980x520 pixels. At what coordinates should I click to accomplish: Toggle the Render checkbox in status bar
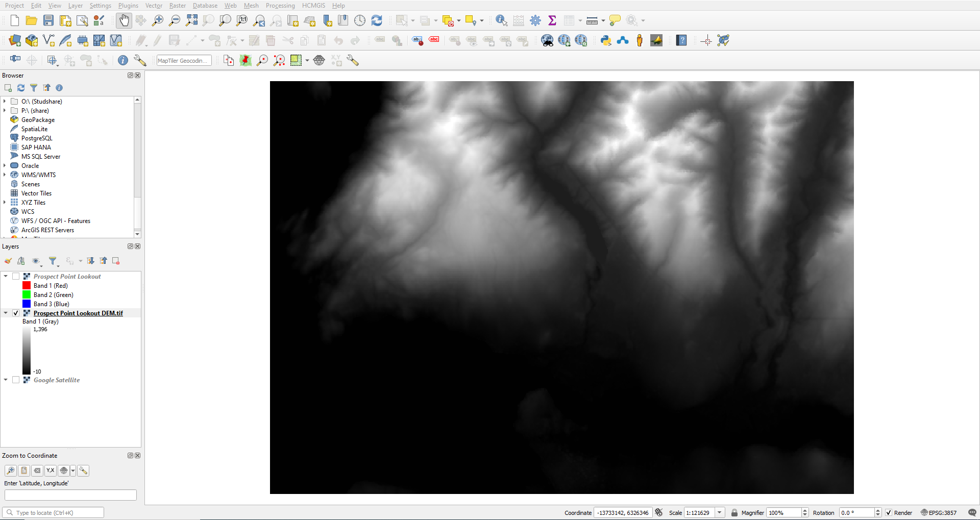[889, 513]
